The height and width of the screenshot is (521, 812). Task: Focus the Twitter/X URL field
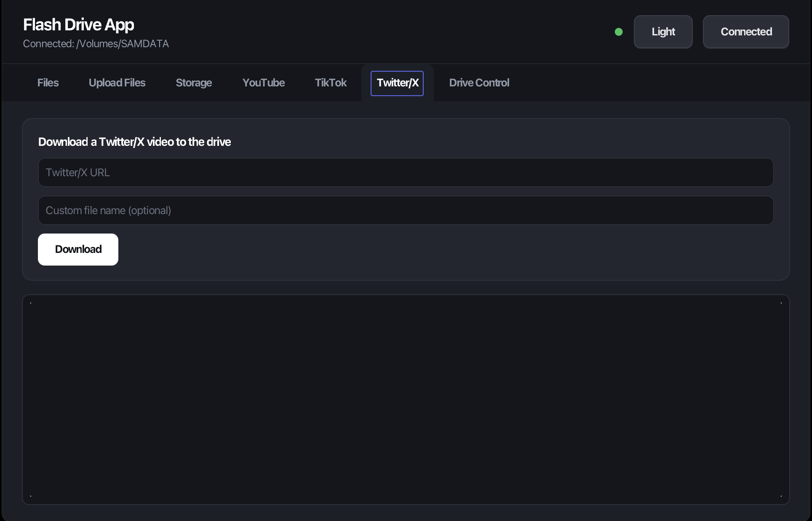pyautogui.click(x=406, y=172)
